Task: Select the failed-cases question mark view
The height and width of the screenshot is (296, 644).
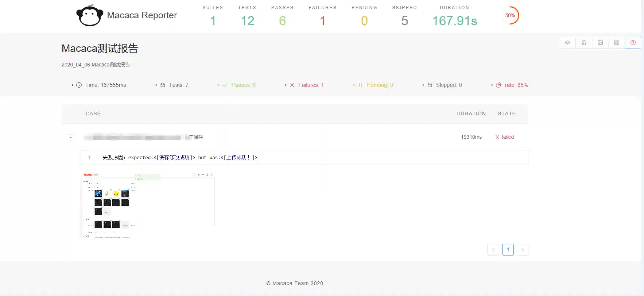Action: click(633, 43)
